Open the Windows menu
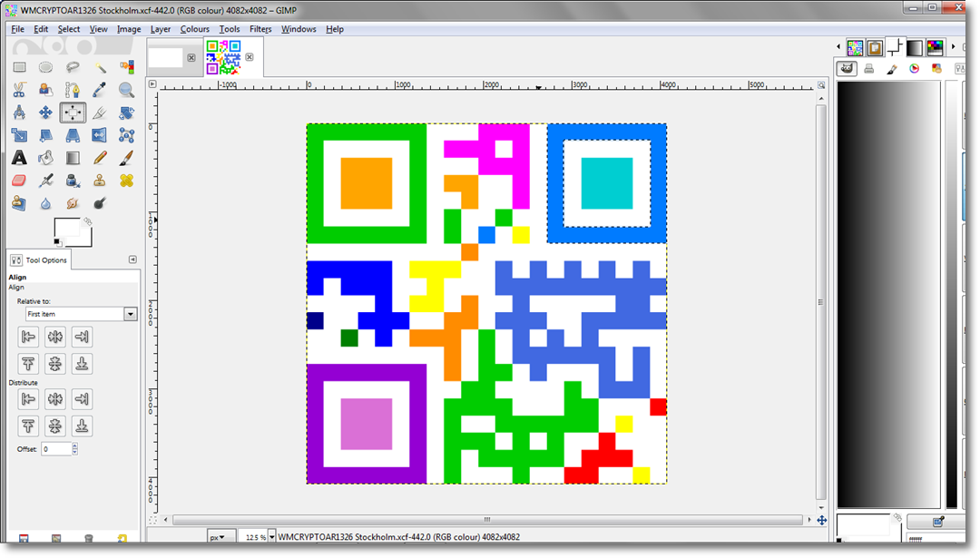 (299, 29)
